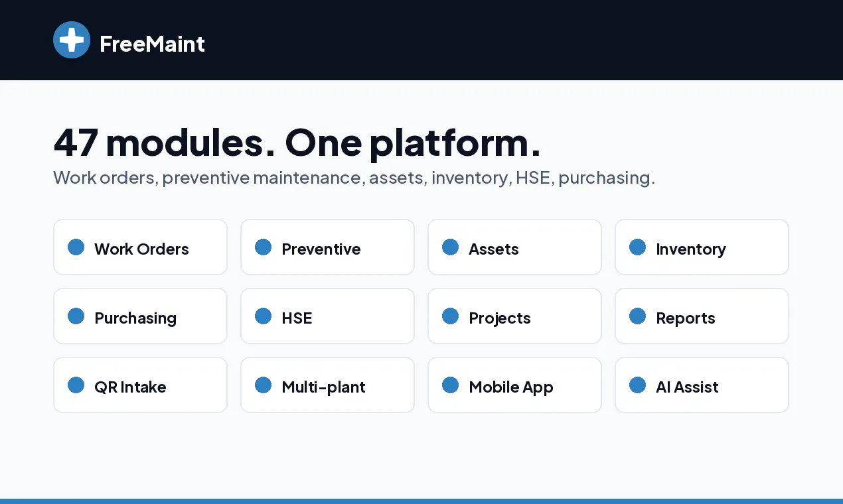The width and height of the screenshot is (843, 504).
Task: Select the Projects module card
Action: tap(515, 316)
